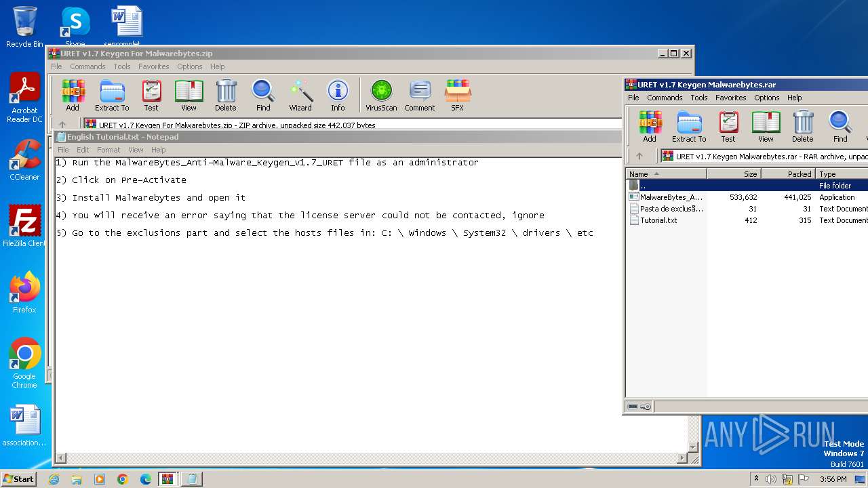This screenshot has width=868, height=488.
Task: Select the Tutorial.txt file in the rar list
Action: point(747,220)
